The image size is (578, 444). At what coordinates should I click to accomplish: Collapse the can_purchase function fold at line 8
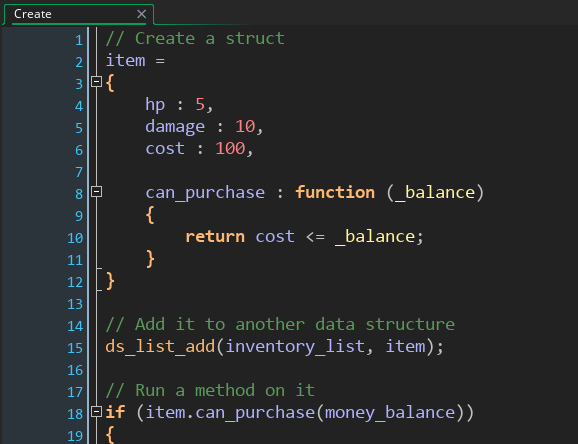point(96,192)
